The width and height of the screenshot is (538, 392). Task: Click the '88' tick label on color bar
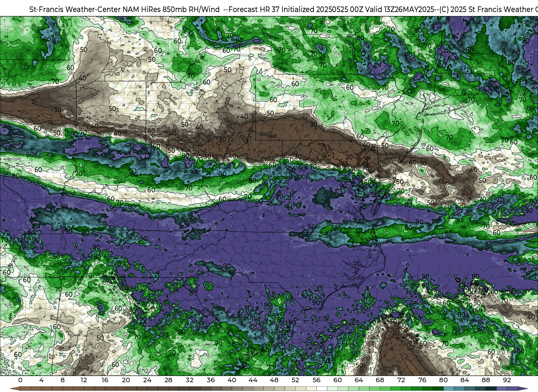pyautogui.click(x=486, y=380)
